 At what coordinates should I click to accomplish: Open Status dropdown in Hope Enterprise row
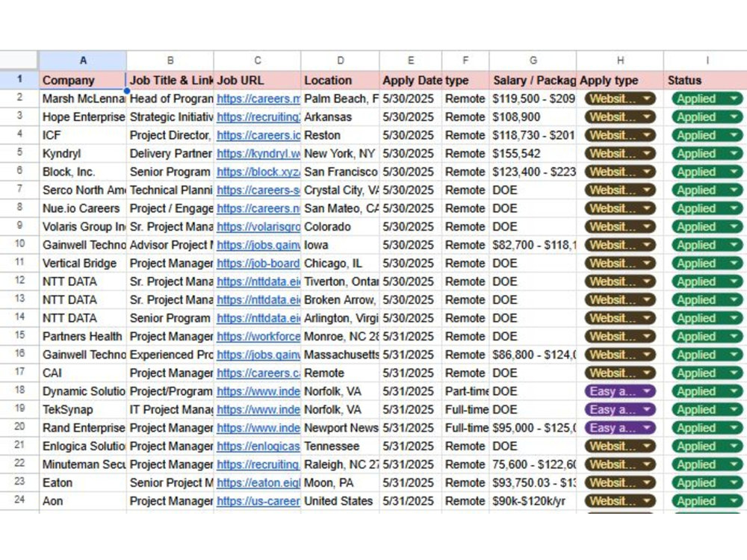[x=707, y=117]
